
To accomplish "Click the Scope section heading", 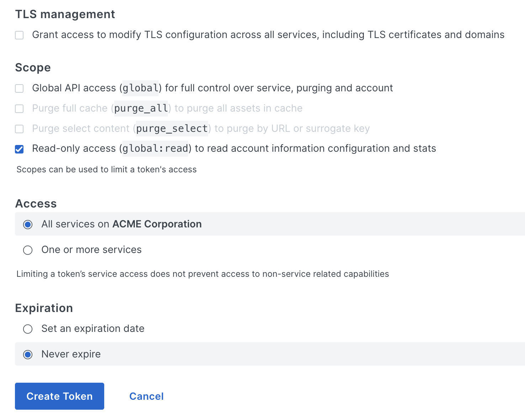I will point(32,68).
